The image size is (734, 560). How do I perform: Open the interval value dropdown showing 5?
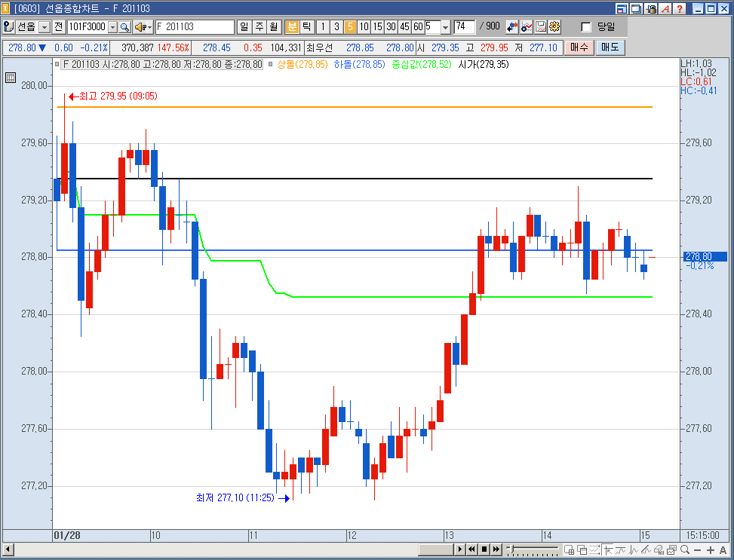tap(444, 27)
